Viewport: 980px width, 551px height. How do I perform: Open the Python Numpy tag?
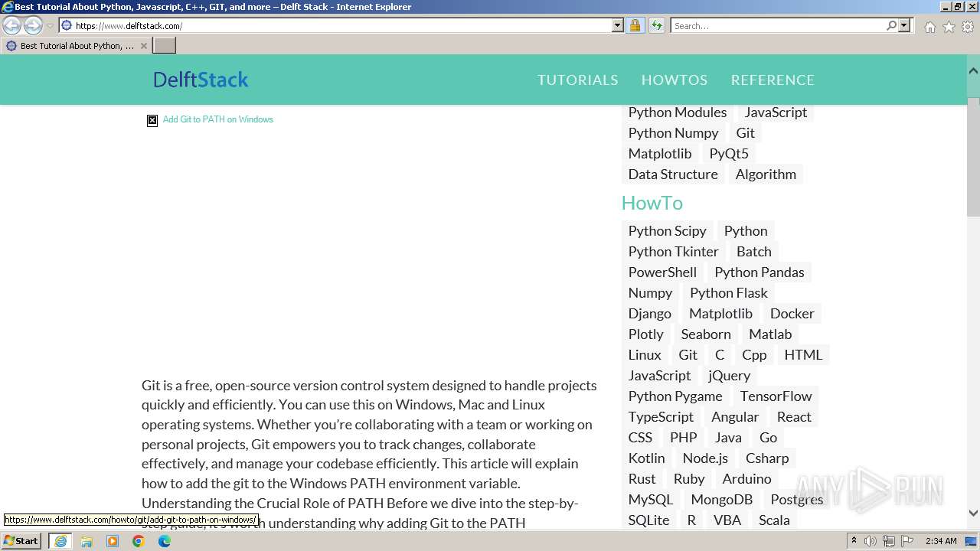coord(674,132)
